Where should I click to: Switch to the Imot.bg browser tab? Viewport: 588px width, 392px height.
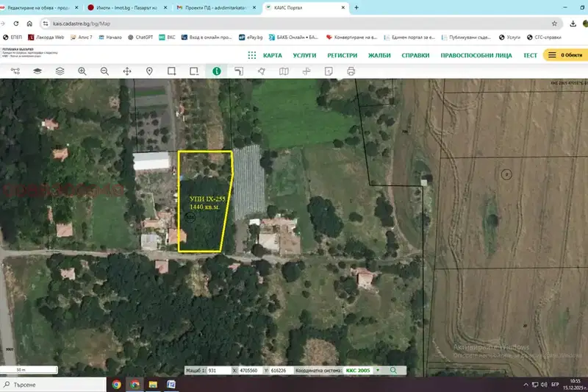(x=126, y=7)
